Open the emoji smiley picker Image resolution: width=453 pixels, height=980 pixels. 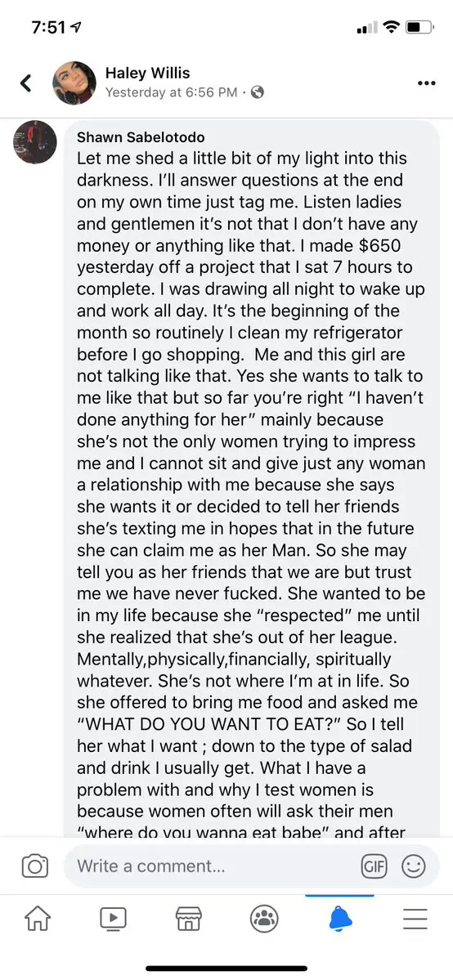(413, 866)
